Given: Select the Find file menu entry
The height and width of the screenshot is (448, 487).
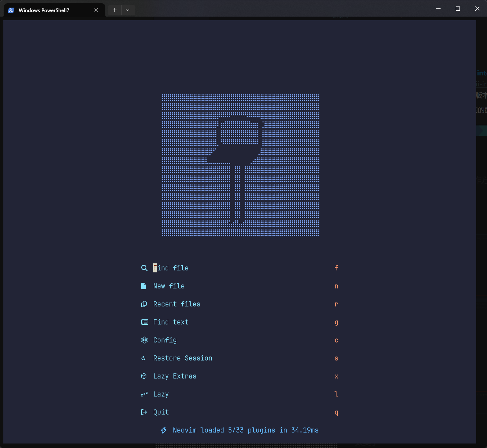Looking at the screenshot, I should (171, 268).
